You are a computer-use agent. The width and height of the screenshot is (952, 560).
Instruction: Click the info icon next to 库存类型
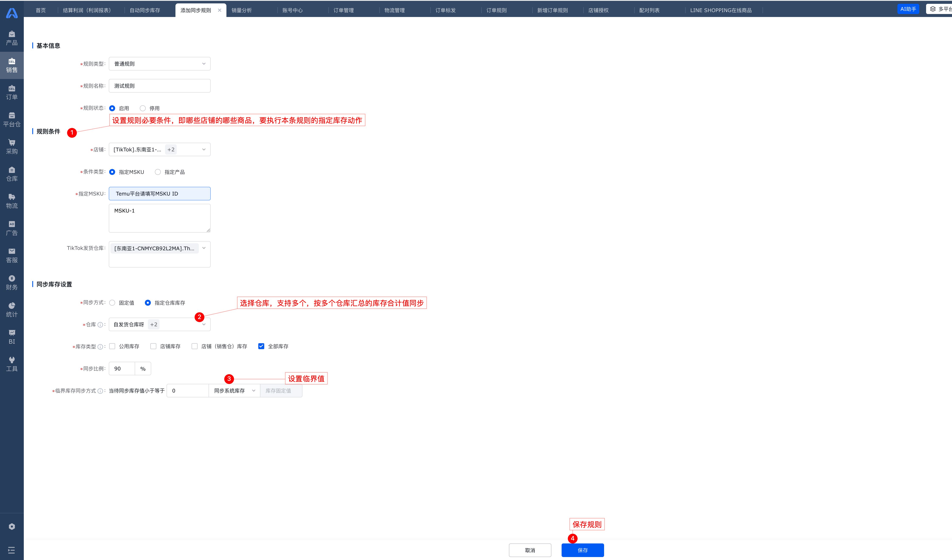click(x=100, y=347)
